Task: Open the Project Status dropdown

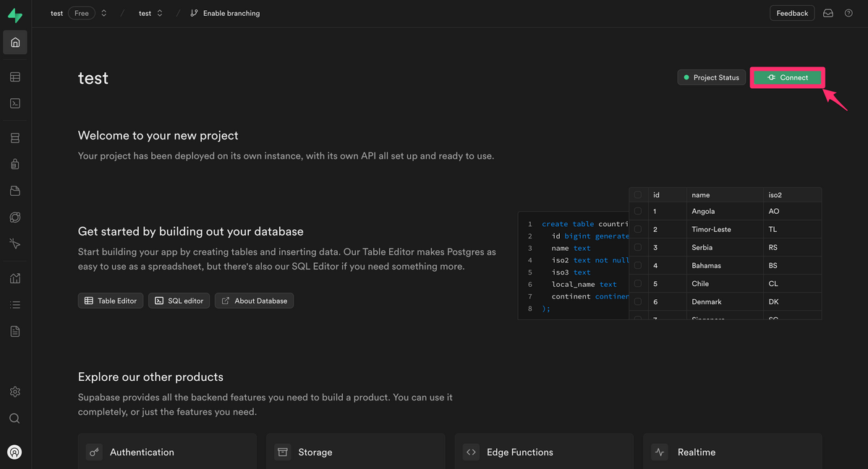Action: pos(712,77)
